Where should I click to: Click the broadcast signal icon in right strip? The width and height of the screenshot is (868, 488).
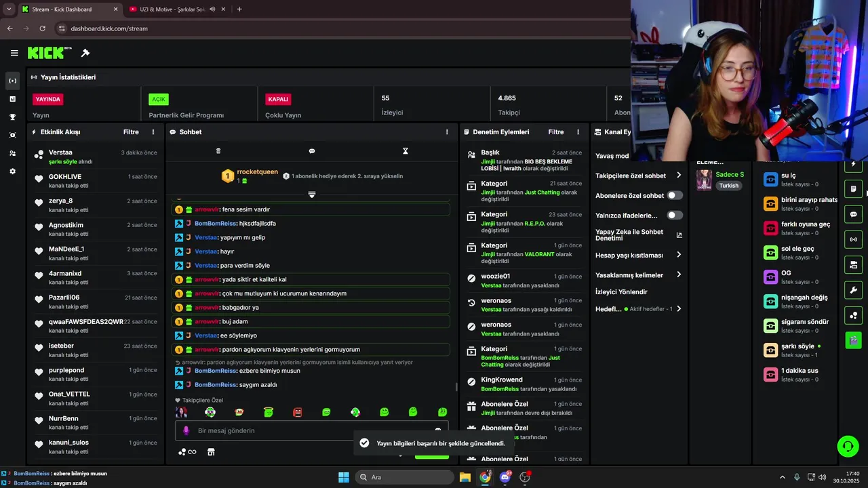click(854, 239)
